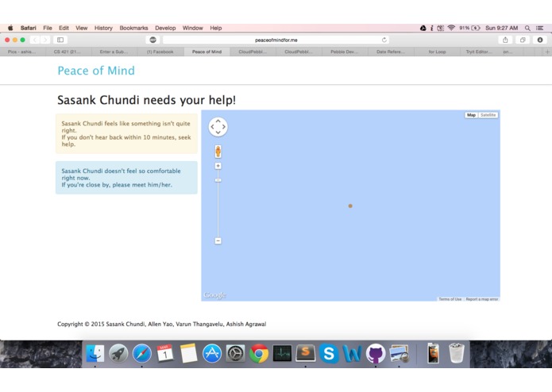Screen dimensions: 552x392
Task: Click the Google logo on map
Action: click(x=214, y=295)
